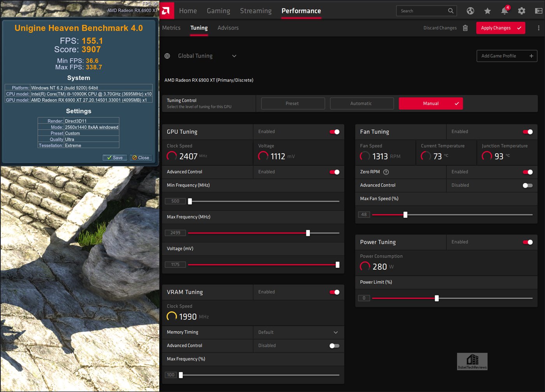Save the Heaven Benchmark results

tap(115, 158)
